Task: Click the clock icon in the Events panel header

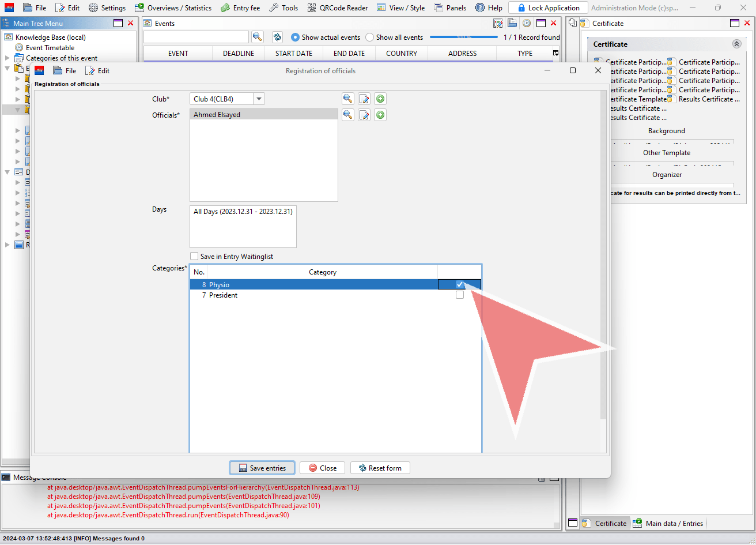Action: [526, 23]
